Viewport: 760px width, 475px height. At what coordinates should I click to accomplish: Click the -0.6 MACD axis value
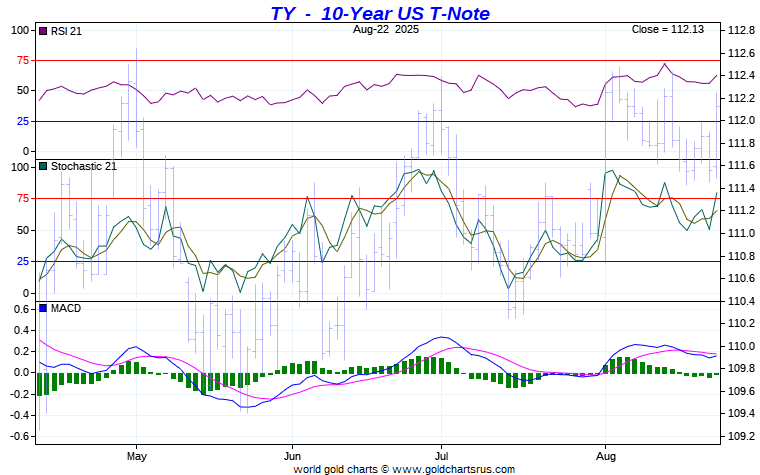[x=20, y=436]
